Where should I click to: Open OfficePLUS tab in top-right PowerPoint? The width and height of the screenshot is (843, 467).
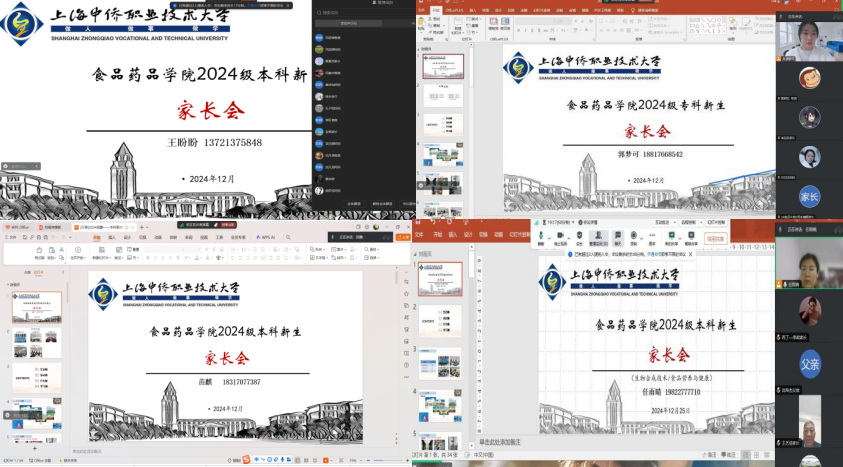click(454, 10)
